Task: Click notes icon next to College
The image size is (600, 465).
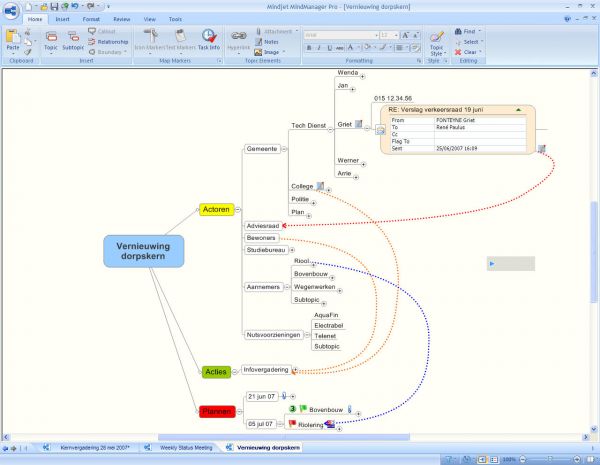Action: click(320, 186)
